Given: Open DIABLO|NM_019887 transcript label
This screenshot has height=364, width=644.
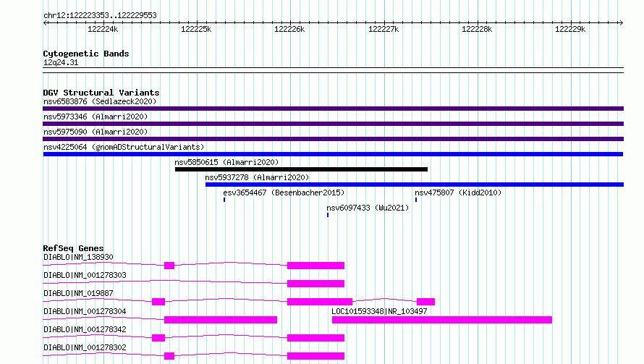Looking at the screenshot, I should tap(78, 293).
